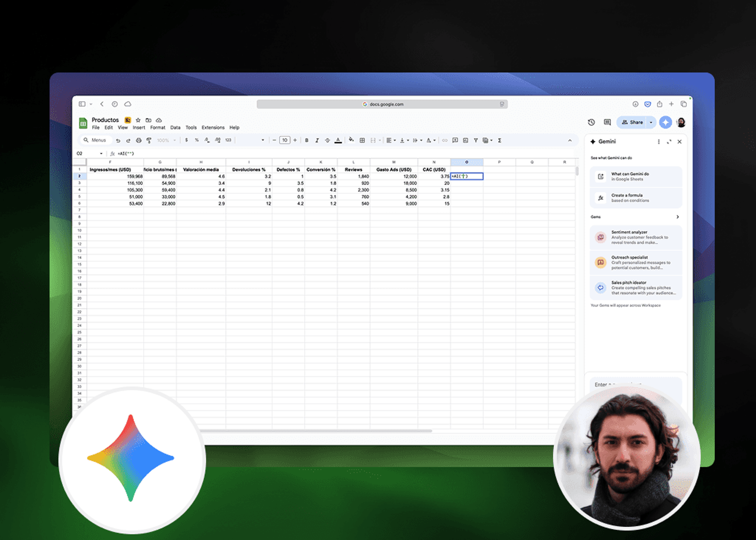Image resolution: width=756 pixels, height=540 pixels.
Task: Click the font size field
Action: 285,140
